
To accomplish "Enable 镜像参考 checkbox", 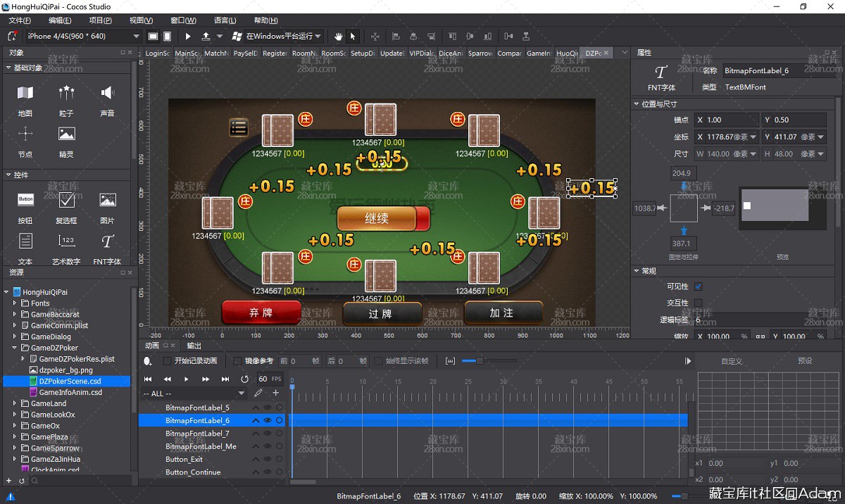I will click(237, 361).
